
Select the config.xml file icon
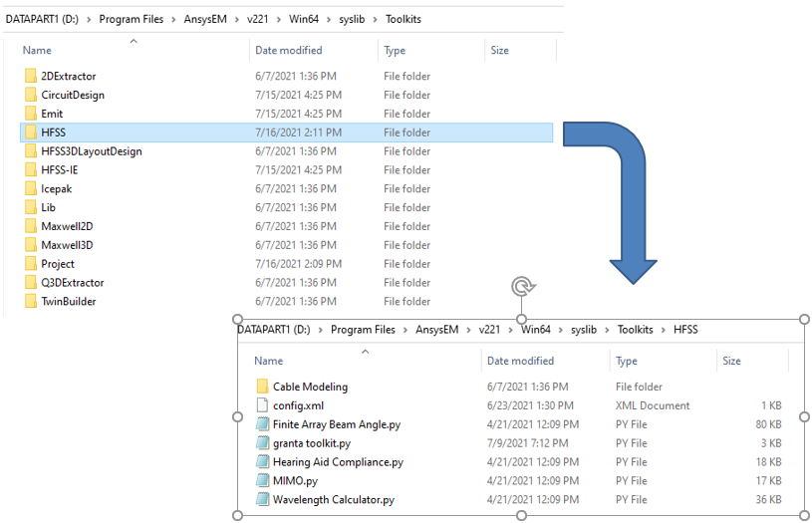(262, 405)
